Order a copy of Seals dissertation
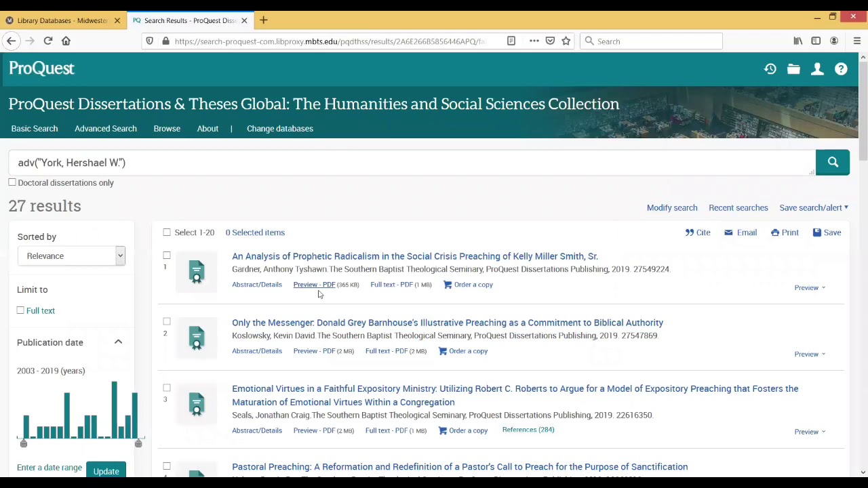This screenshot has width=868, height=488. (x=463, y=430)
